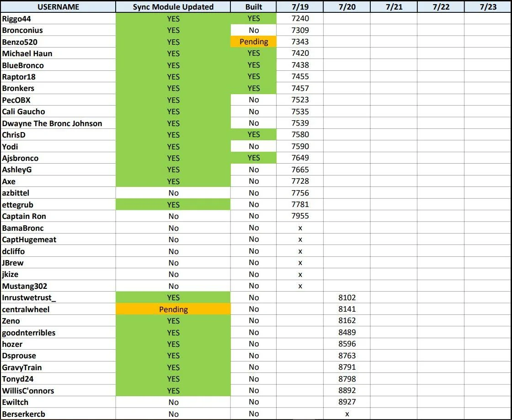Select 8798 in the Tonyd24 row
The width and height of the screenshot is (512, 420).
point(347,378)
